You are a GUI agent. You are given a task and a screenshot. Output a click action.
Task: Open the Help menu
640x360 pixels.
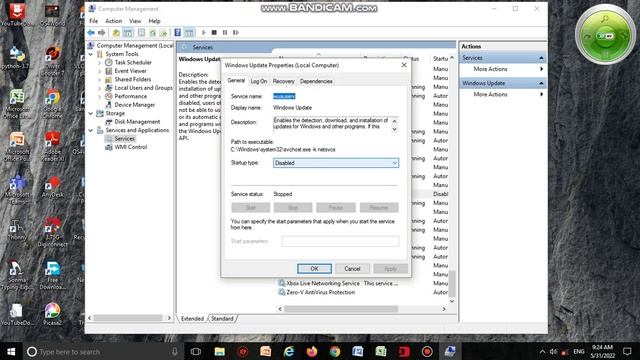(154, 21)
